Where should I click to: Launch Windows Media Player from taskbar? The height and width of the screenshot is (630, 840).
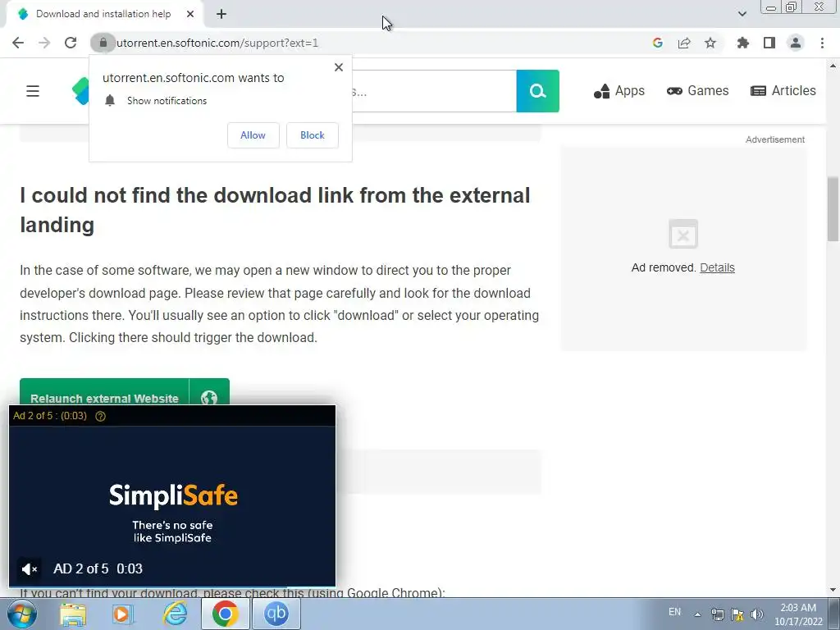point(122,614)
